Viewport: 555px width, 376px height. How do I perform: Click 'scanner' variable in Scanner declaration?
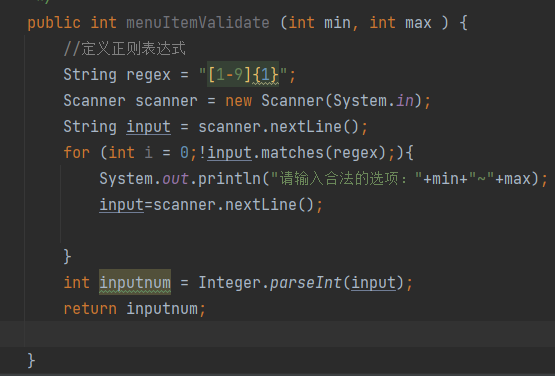(x=166, y=101)
